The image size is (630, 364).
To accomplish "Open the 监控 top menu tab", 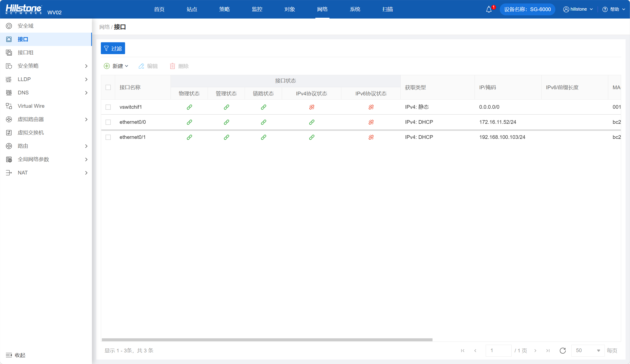I will (257, 9).
